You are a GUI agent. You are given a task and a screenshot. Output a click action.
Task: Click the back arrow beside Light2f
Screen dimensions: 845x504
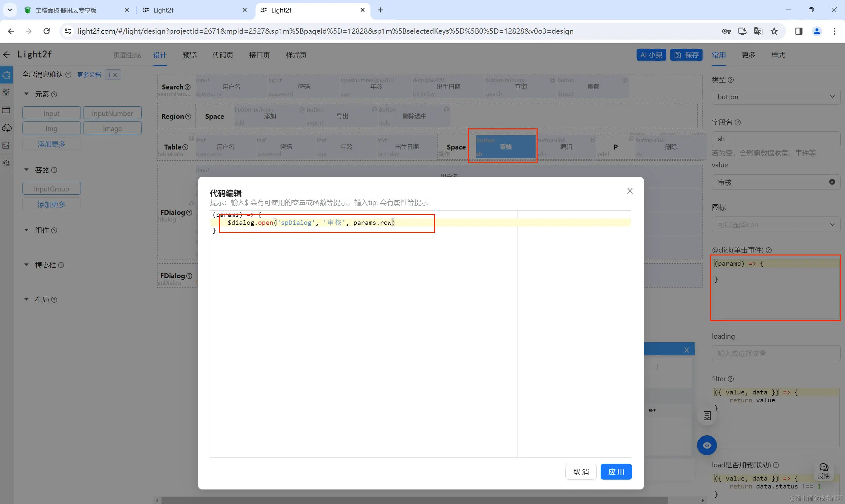pyautogui.click(x=7, y=55)
